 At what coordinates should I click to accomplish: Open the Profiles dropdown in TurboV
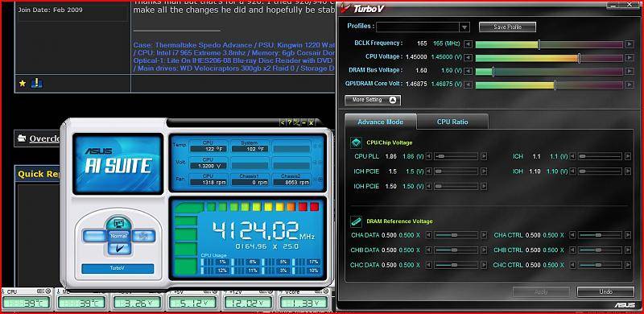pyautogui.click(x=464, y=27)
